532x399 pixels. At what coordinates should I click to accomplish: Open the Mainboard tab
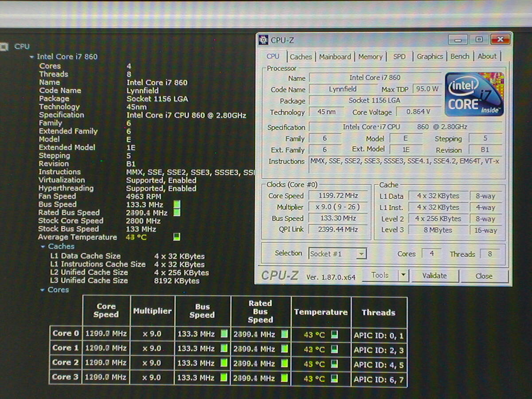tap(335, 57)
